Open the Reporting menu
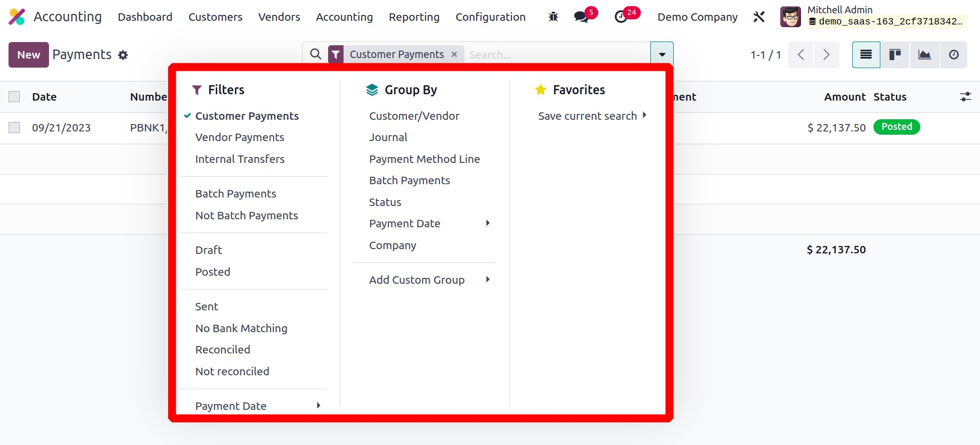The height and width of the screenshot is (445, 980). [x=414, y=17]
